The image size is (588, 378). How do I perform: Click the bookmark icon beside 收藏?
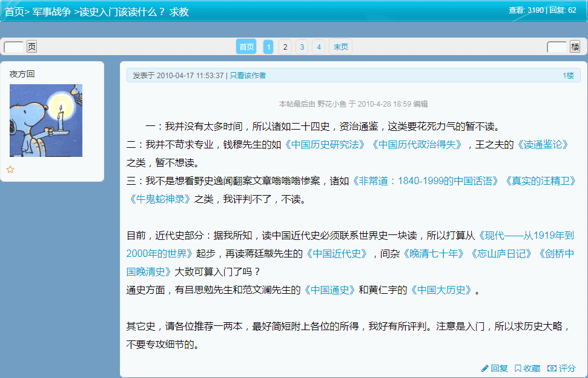(518, 369)
